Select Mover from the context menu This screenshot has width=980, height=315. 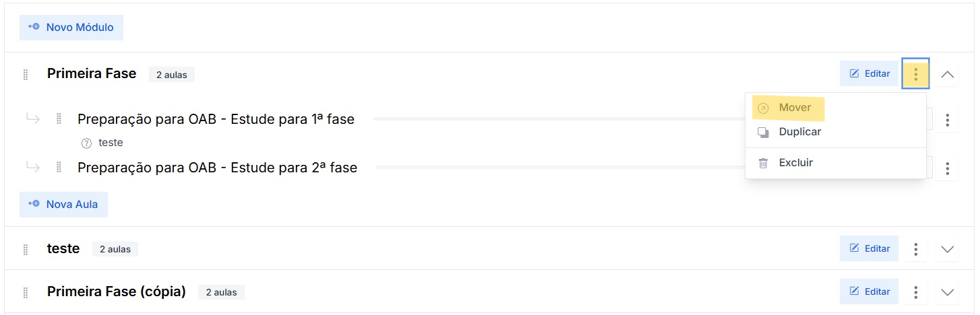(x=795, y=108)
